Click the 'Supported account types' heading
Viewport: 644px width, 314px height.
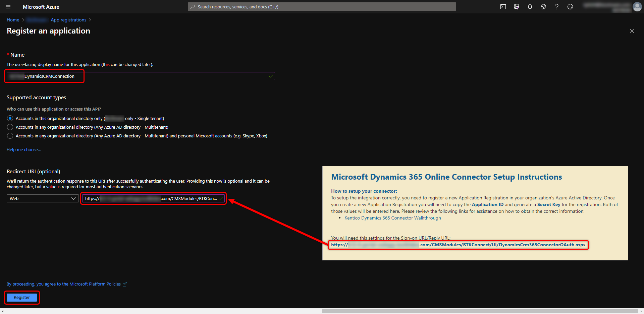coord(36,97)
